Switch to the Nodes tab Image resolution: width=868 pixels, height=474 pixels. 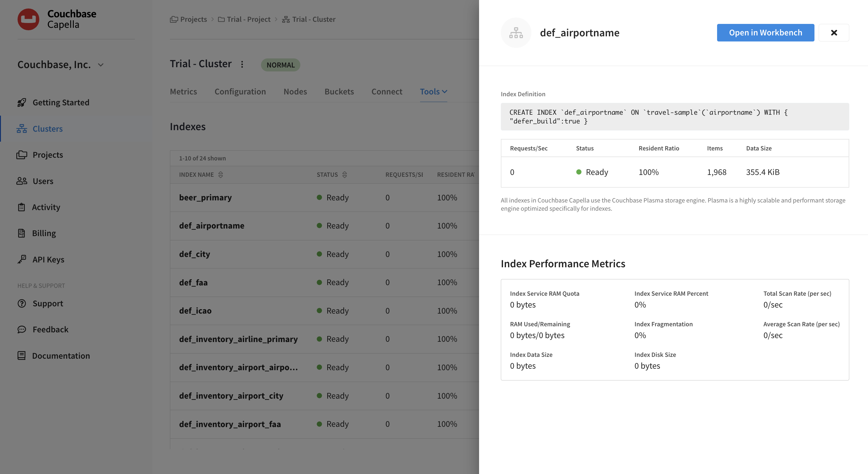295,91
